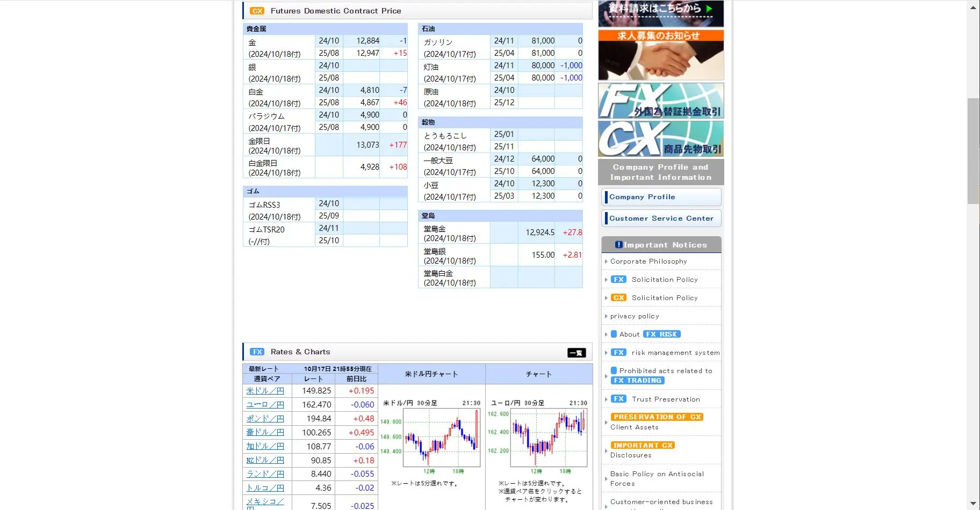Open About FX RISK link

point(646,334)
